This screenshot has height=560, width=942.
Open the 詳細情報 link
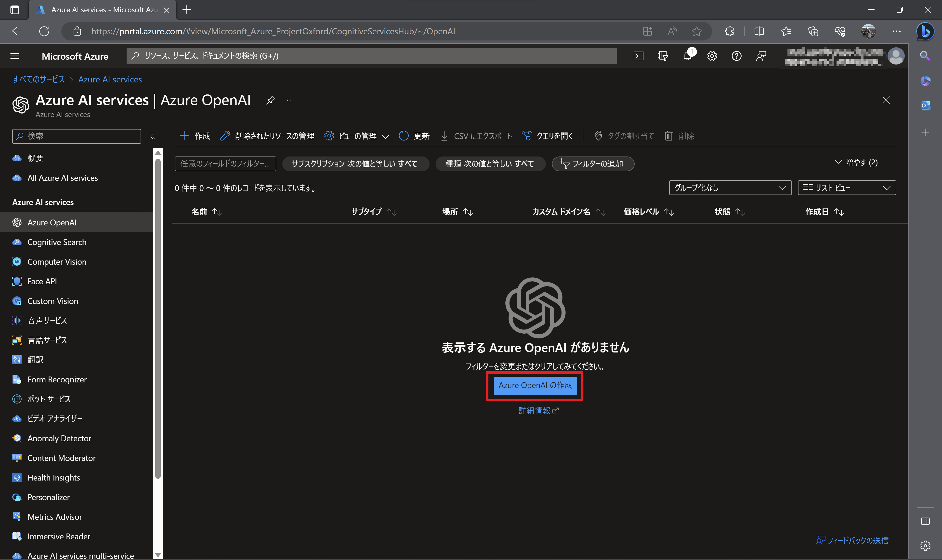(x=538, y=411)
